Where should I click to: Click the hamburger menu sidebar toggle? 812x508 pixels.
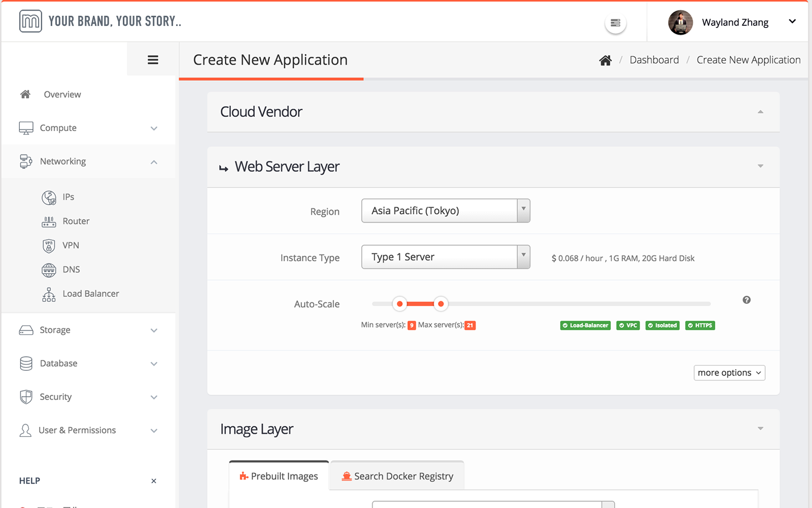click(153, 60)
